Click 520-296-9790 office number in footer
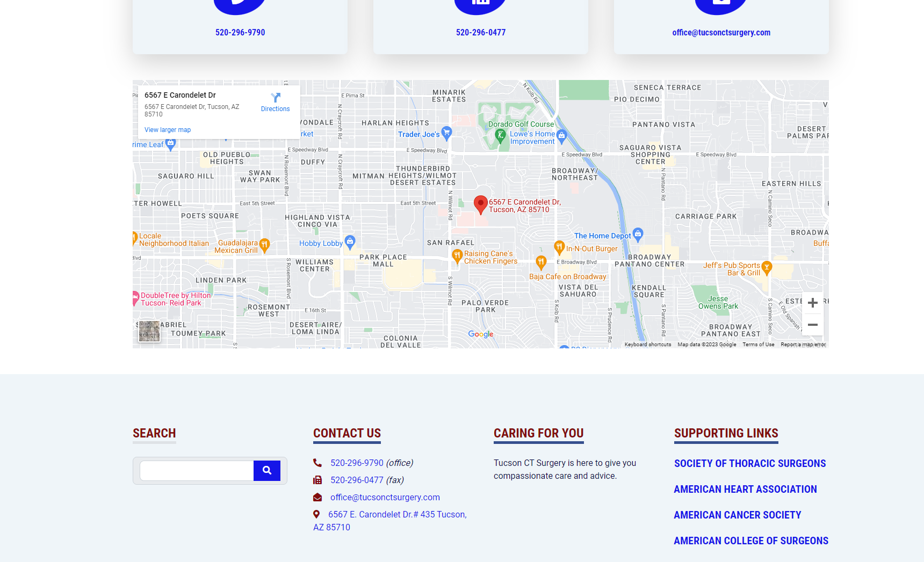 [357, 463]
